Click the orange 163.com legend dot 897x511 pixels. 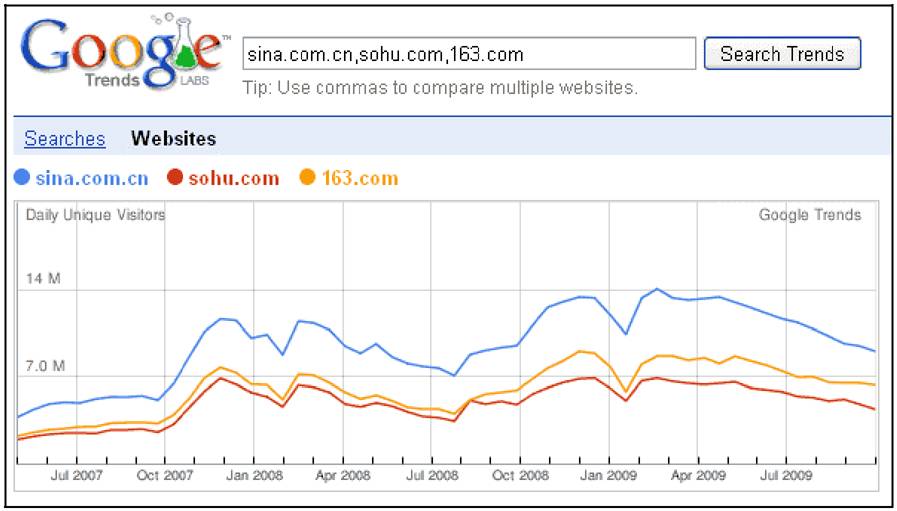(x=307, y=178)
